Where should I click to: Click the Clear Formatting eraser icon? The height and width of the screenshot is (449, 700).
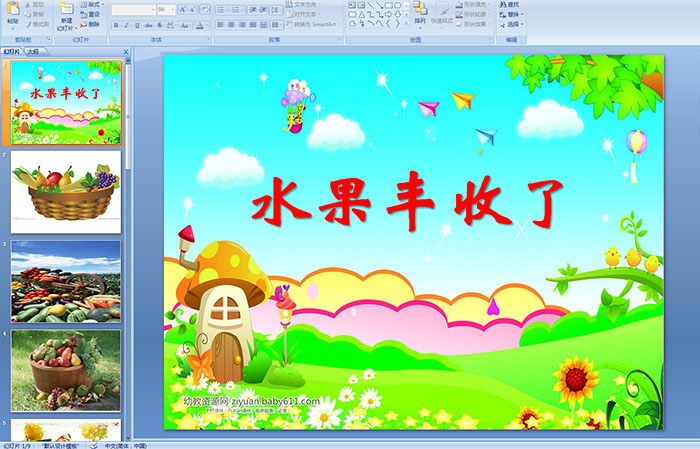(205, 9)
